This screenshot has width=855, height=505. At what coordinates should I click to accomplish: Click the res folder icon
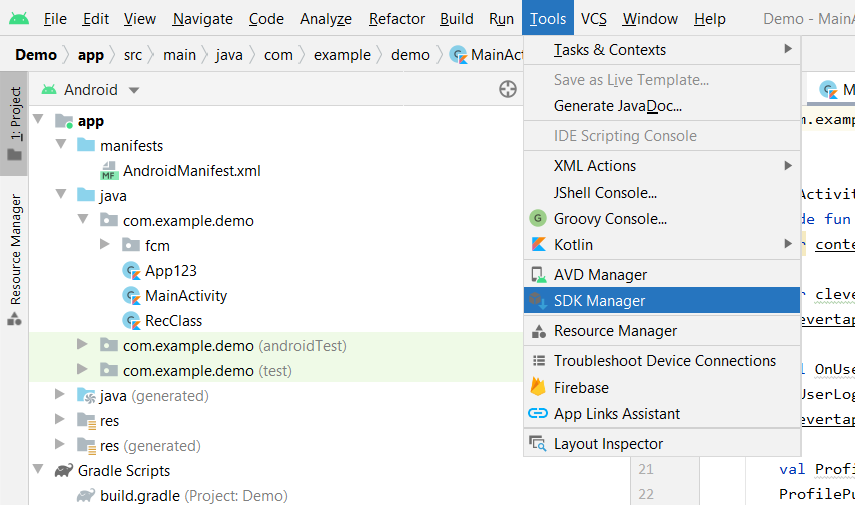pos(87,421)
